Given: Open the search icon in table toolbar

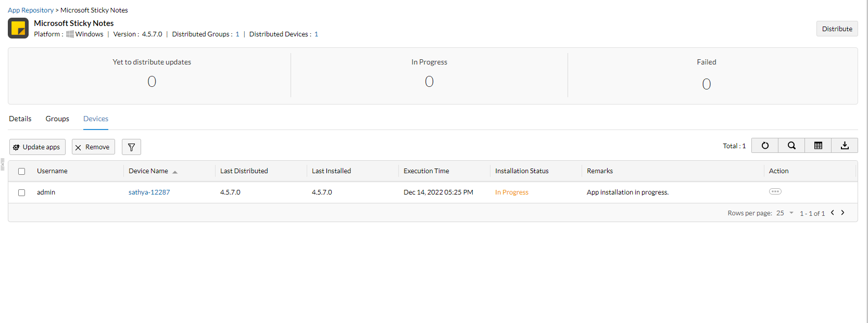Looking at the screenshot, I should coord(791,146).
